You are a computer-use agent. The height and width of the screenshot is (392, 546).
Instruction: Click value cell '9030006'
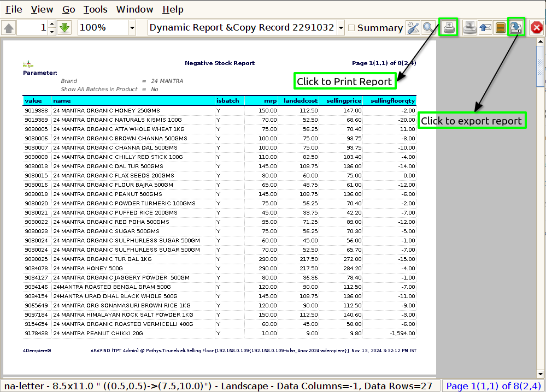(x=36, y=139)
